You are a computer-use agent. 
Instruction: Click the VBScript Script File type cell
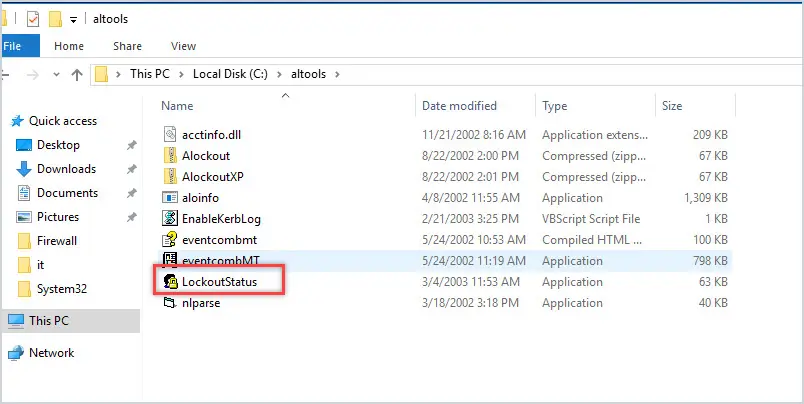click(x=591, y=219)
